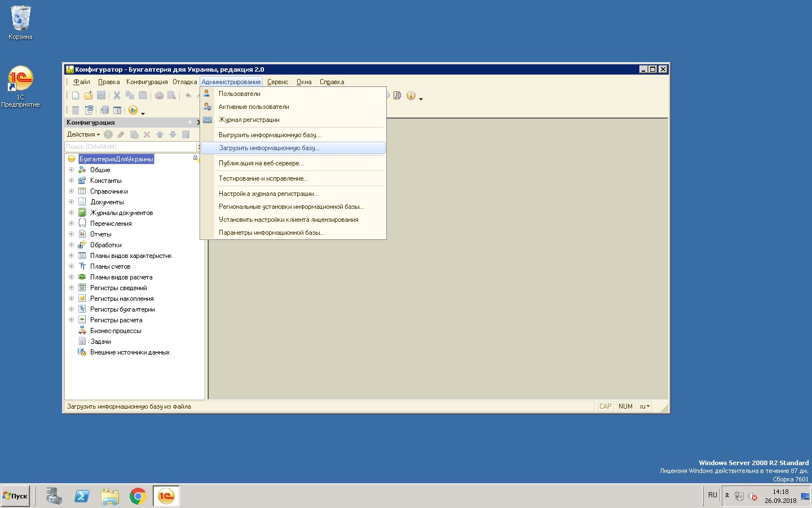Open the Конфигурация menu
Image resolution: width=812 pixels, height=508 pixels.
(x=147, y=82)
